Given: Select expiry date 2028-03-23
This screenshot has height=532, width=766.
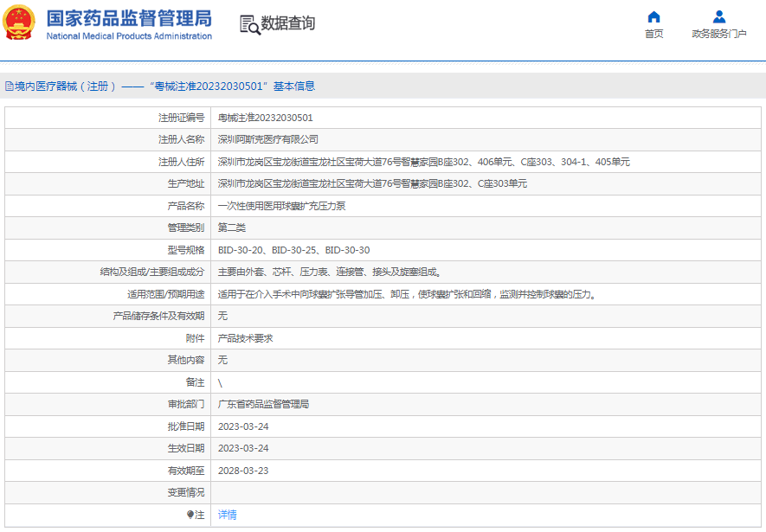Looking at the screenshot, I should pos(243,471).
